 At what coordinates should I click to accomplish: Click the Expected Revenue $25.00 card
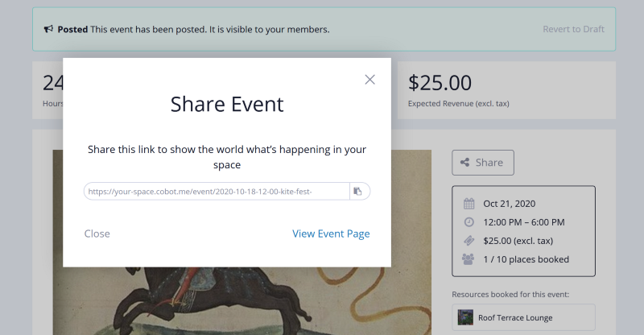coord(506,90)
